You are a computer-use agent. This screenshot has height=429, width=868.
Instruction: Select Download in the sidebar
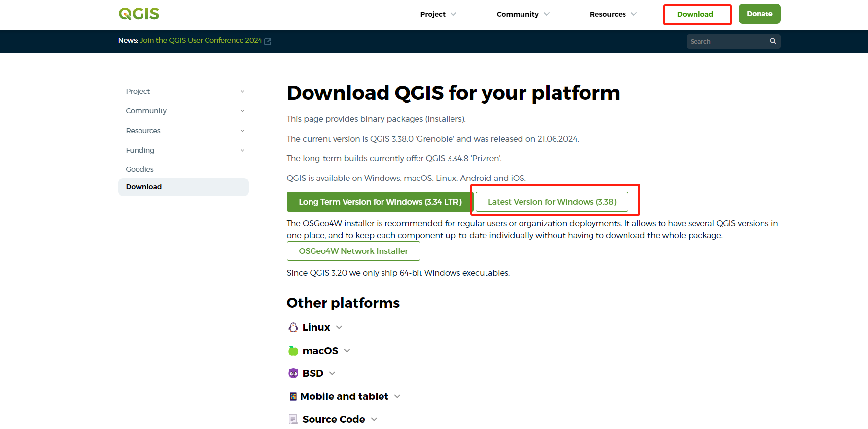[183, 187]
